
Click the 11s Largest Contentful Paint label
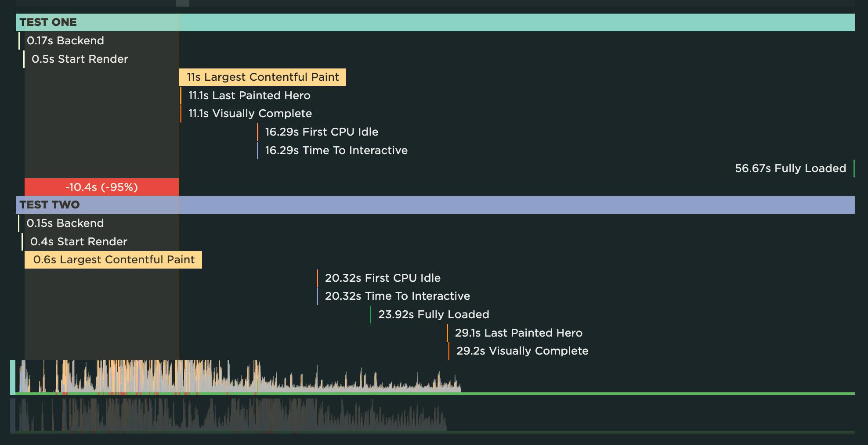tap(262, 77)
